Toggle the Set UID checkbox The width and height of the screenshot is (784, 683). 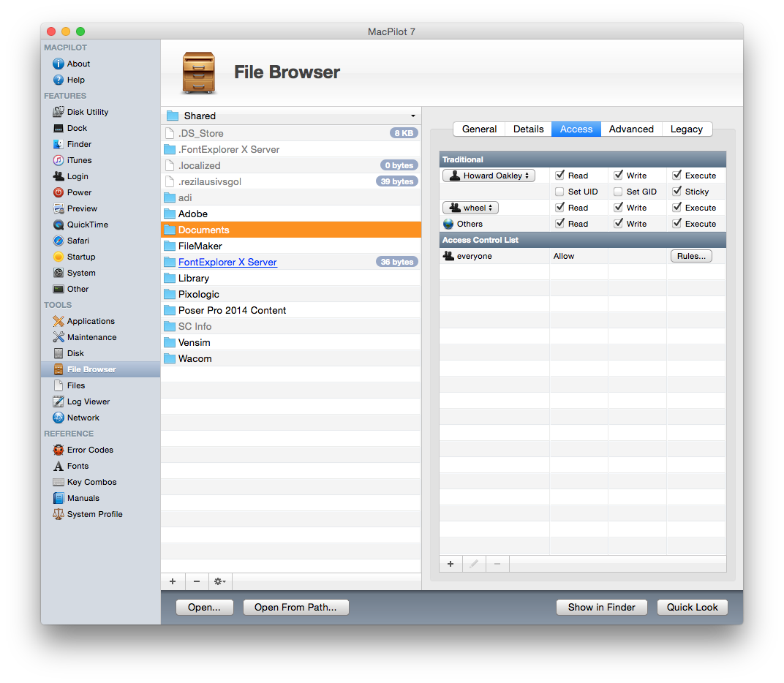pos(559,192)
